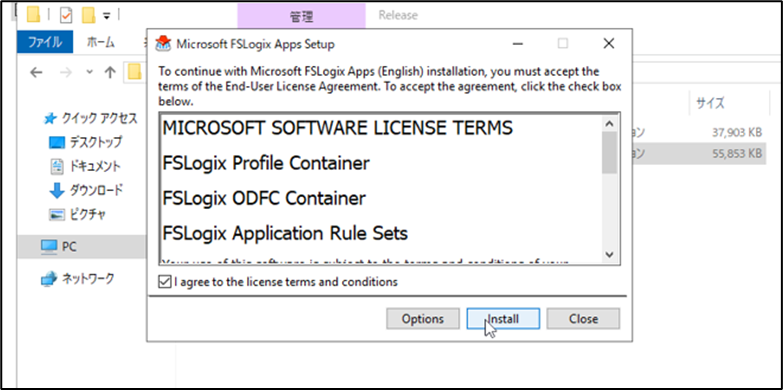The width and height of the screenshot is (783, 390).
Task: Click the FSLogix ODFC Container line
Action: 264,198
